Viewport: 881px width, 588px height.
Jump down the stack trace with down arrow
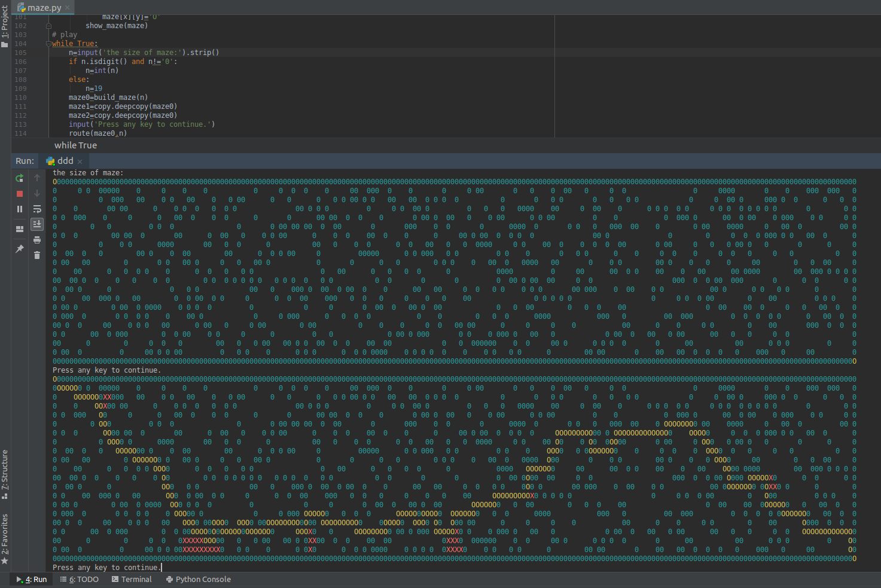click(37, 193)
